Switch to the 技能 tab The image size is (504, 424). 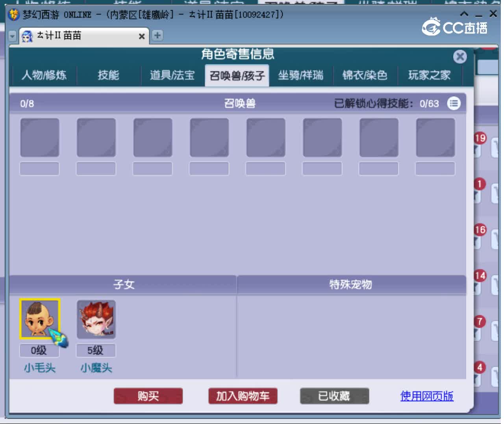click(x=108, y=75)
